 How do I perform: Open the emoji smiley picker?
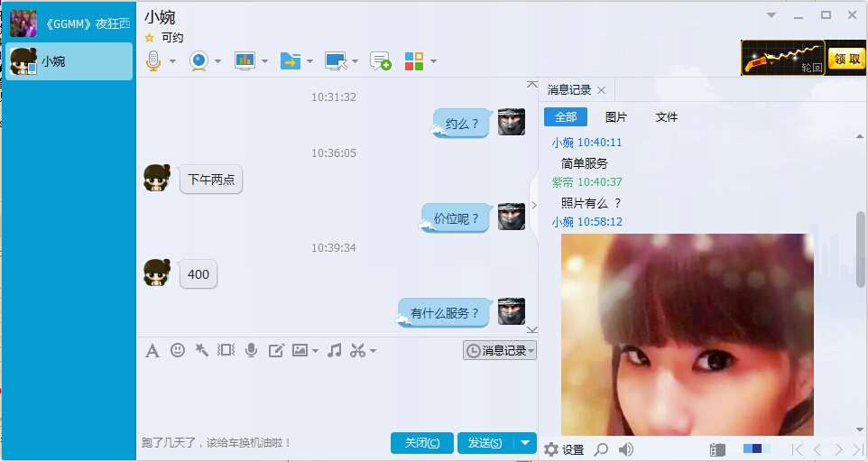[178, 350]
